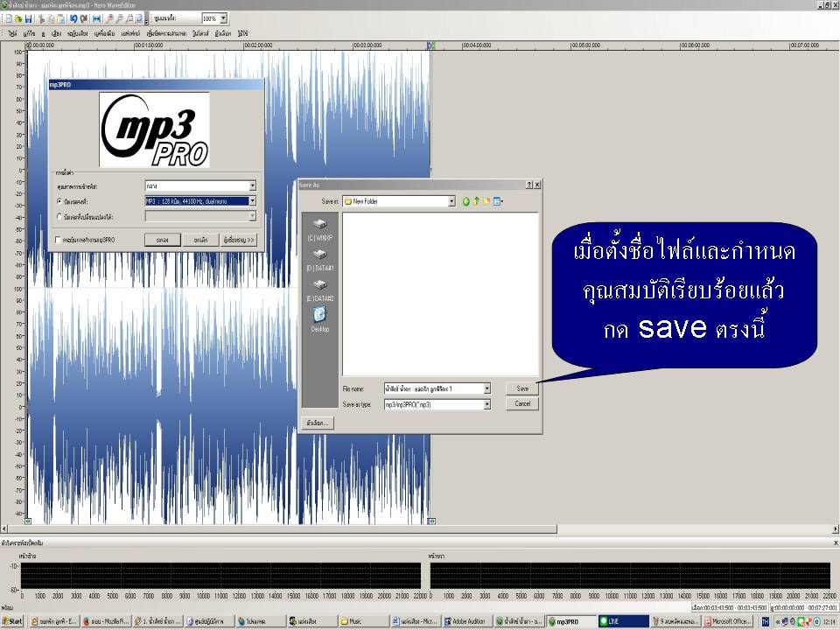
Task: Open the File name dropdown arrow
Action: click(486, 388)
